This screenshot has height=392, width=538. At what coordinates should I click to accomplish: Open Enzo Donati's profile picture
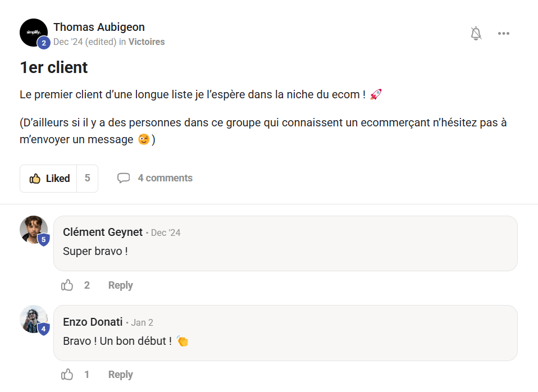[x=33, y=318]
